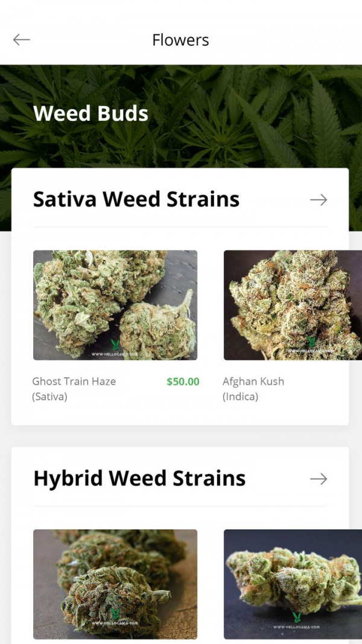Open Hybrid Weed Strains arrow
This screenshot has height=644, width=362.
pyautogui.click(x=319, y=479)
